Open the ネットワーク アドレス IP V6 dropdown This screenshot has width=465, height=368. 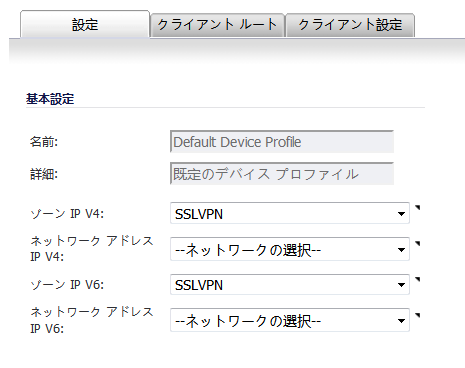pyautogui.click(x=290, y=320)
